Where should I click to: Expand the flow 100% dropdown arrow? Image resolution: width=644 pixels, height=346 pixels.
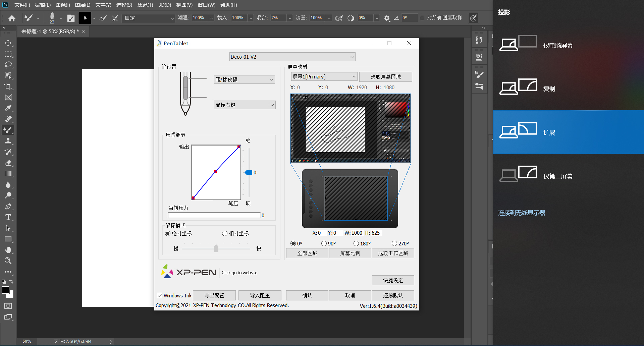point(329,18)
